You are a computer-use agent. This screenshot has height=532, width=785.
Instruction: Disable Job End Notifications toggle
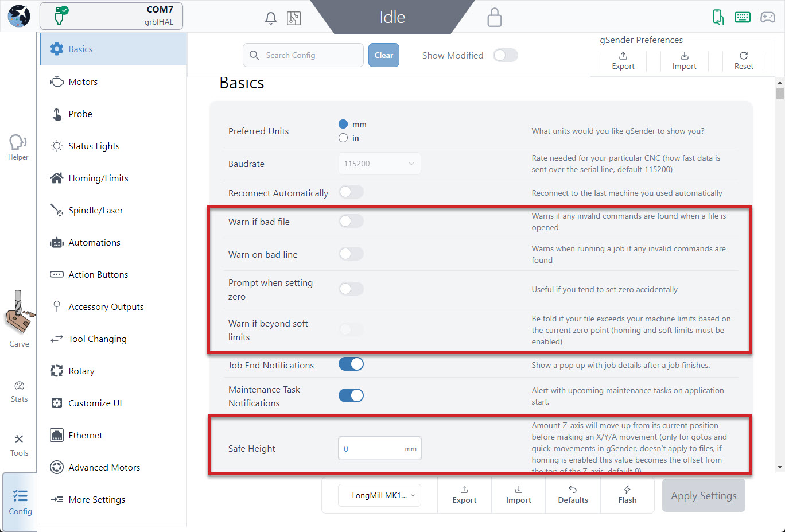(351, 364)
